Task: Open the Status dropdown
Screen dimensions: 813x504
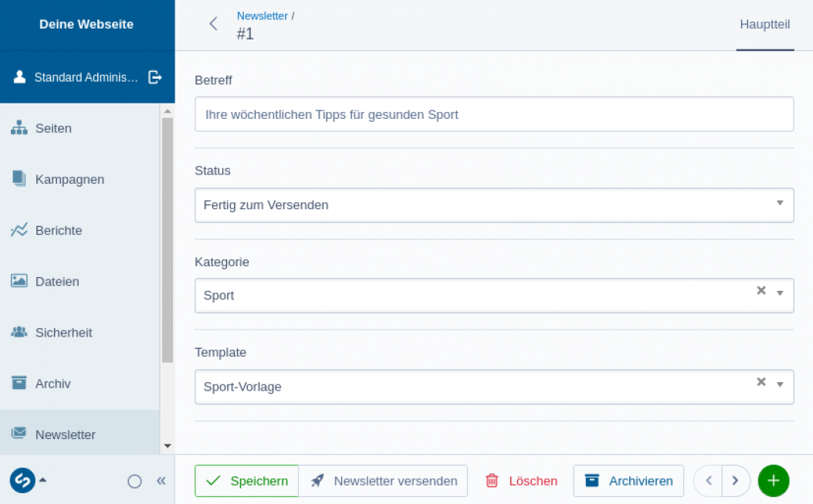Action: coord(494,205)
